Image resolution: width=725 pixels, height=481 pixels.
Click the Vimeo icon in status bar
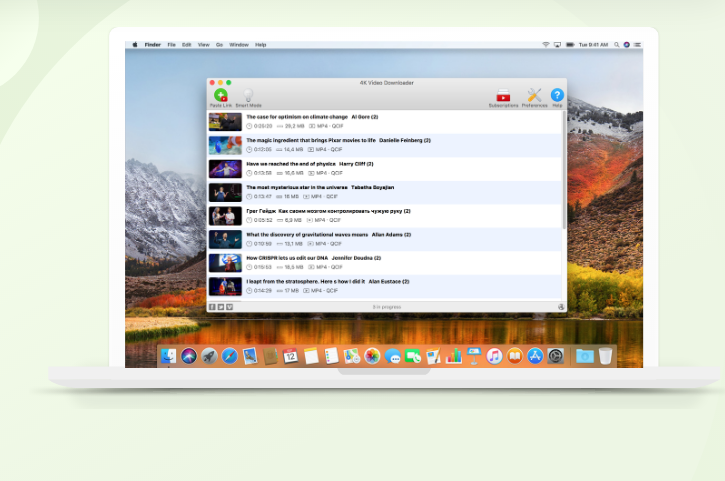pyautogui.click(x=230, y=307)
